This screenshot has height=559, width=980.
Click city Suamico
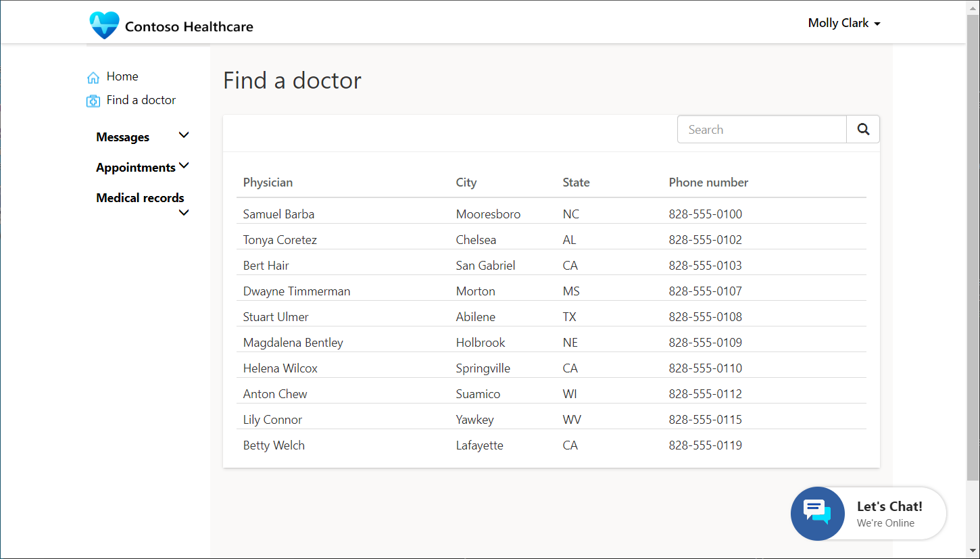(x=478, y=394)
